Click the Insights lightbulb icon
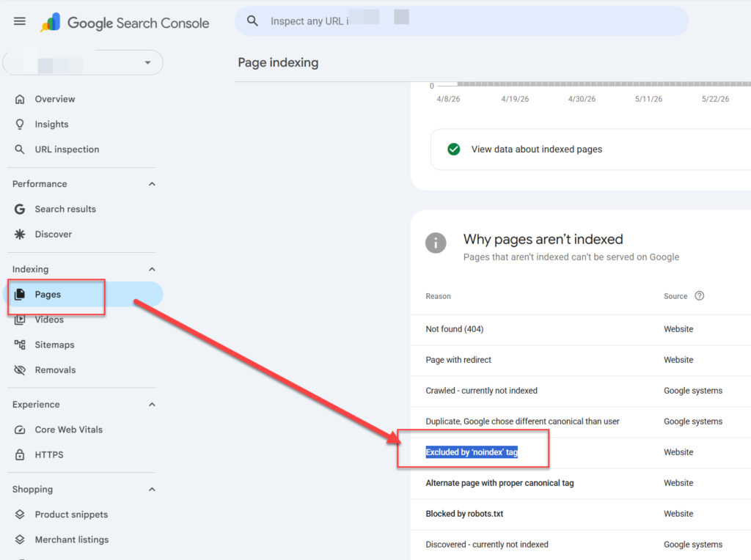Viewport: 751px width, 560px height. pyautogui.click(x=20, y=125)
